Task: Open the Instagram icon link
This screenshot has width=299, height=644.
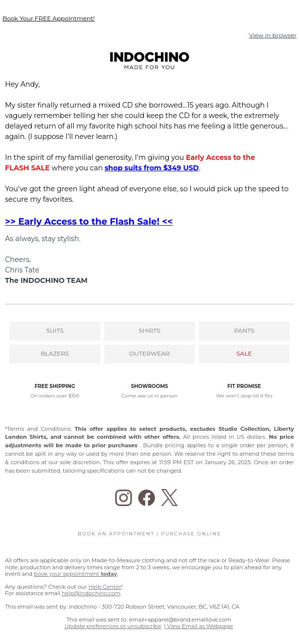Action: coord(124,498)
